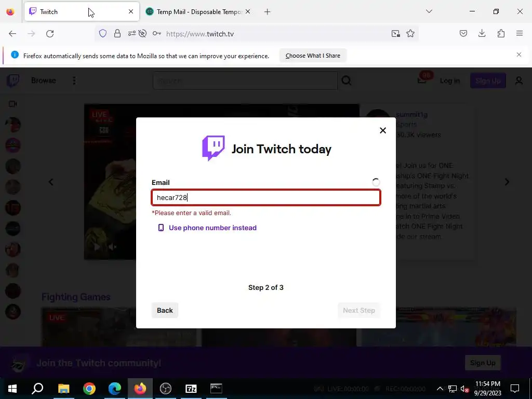Viewport: 532px width, 399px height.
Task: Open the command prompt taskbar icon
Action: [216, 389]
